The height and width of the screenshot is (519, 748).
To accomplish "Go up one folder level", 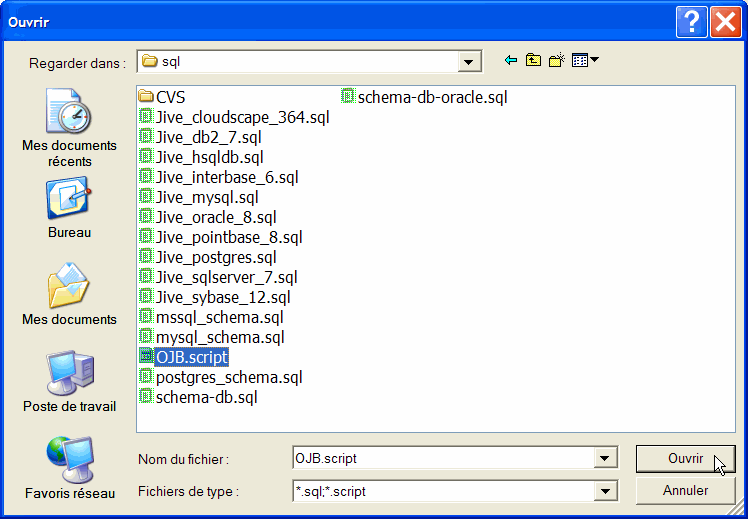I will pyautogui.click(x=533, y=61).
